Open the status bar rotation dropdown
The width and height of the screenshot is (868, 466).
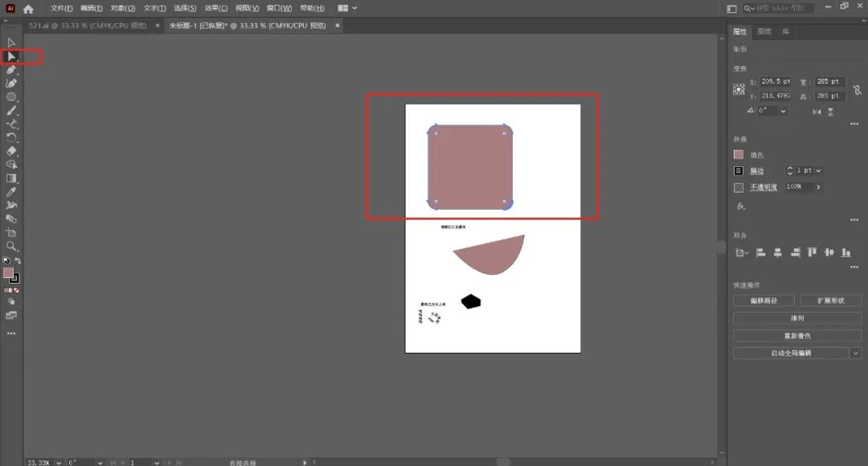[x=100, y=462]
